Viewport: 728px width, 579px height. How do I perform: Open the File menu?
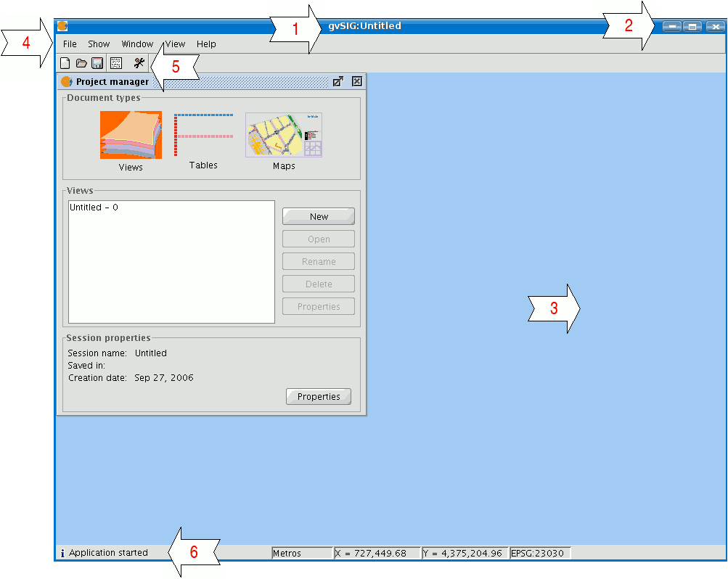[x=70, y=44]
